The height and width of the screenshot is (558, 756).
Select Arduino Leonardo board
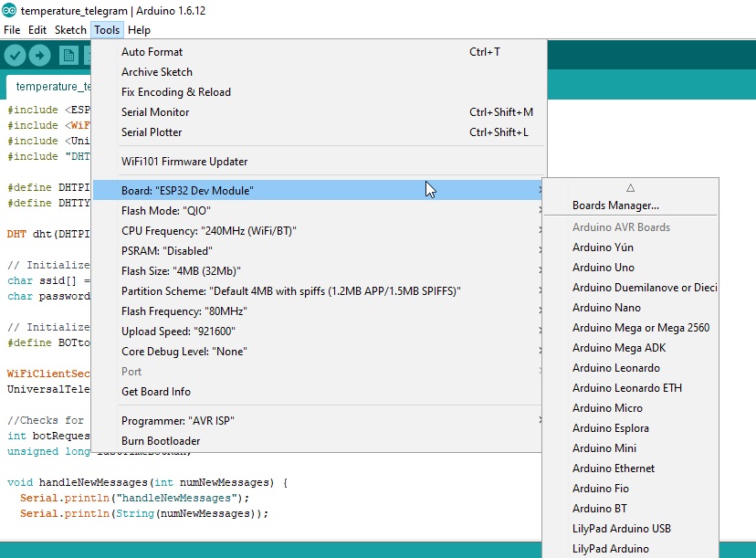point(631,368)
